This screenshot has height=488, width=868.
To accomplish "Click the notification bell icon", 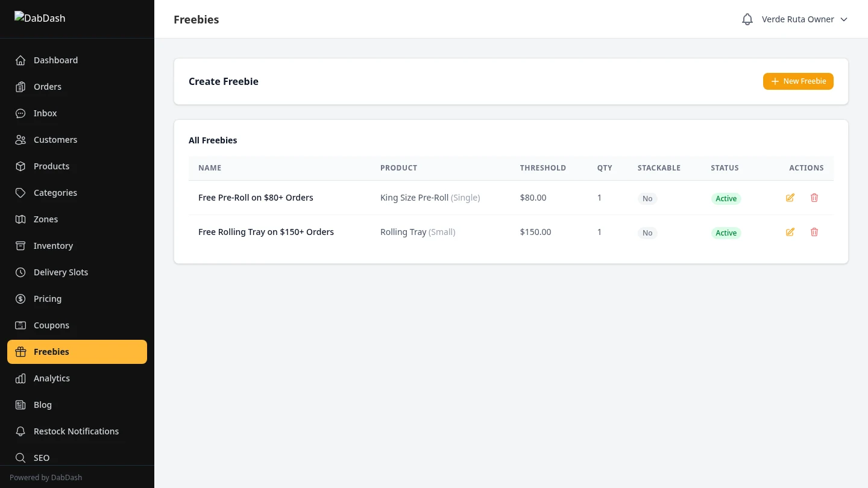I will [747, 19].
